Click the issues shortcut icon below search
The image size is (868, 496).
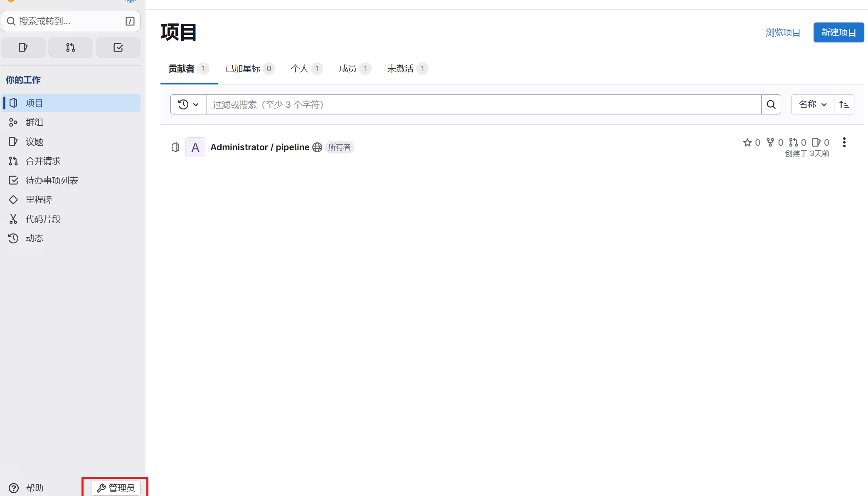(23, 47)
